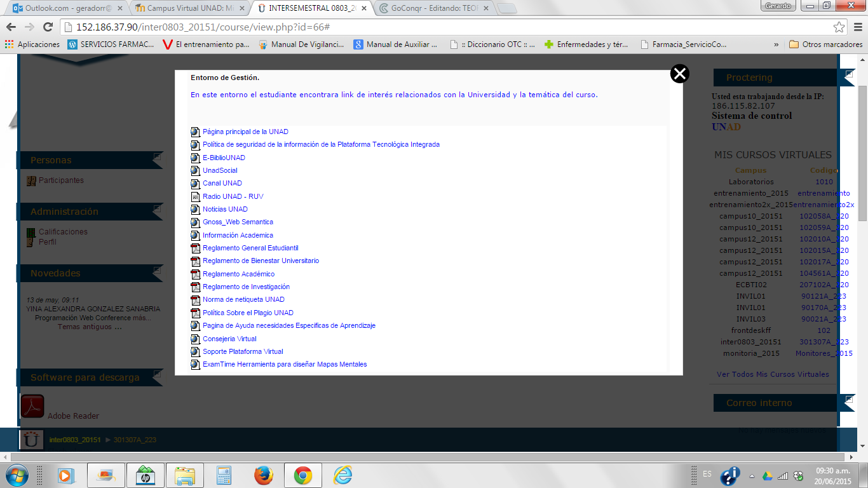Viewport: 868px width, 488px height.
Task: Open Windows Explorer from the taskbar
Action: (185, 475)
